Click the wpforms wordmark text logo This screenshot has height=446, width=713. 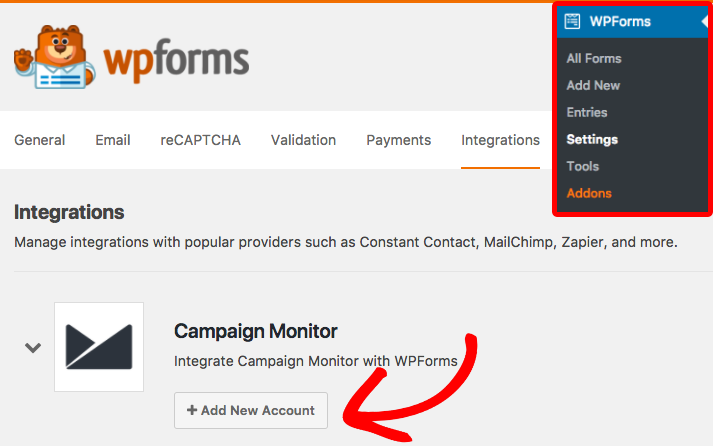pyautogui.click(x=176, y=60)
